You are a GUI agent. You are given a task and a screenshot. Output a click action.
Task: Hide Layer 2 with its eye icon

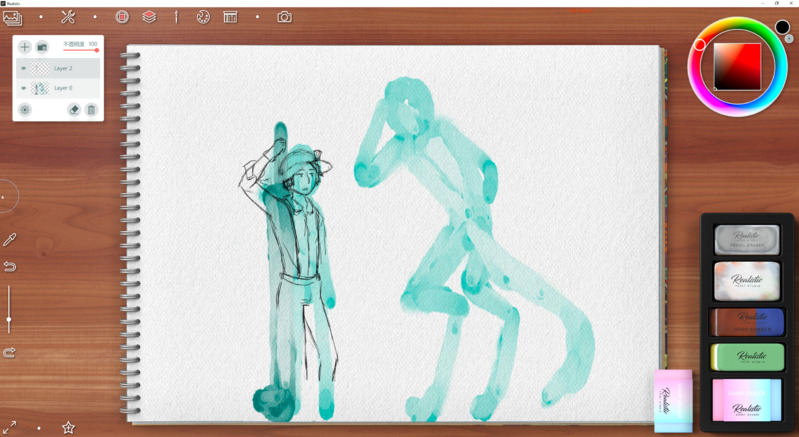pos(23,68)
